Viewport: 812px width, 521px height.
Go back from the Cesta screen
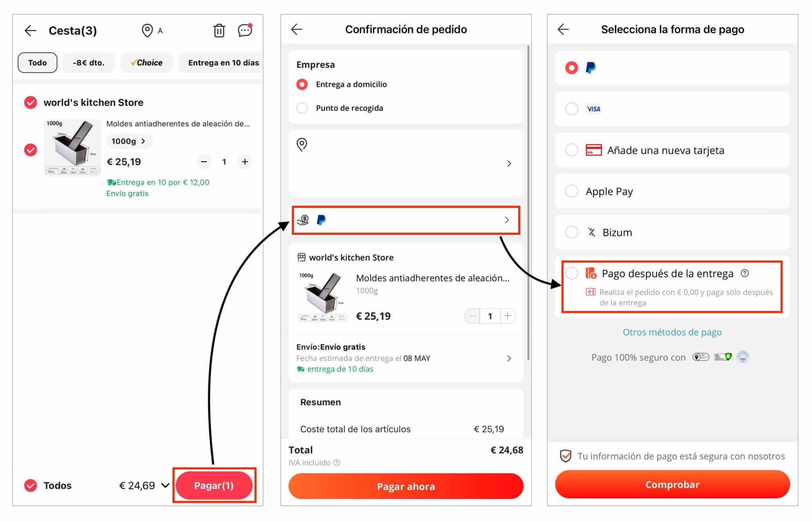click(31, 31)
